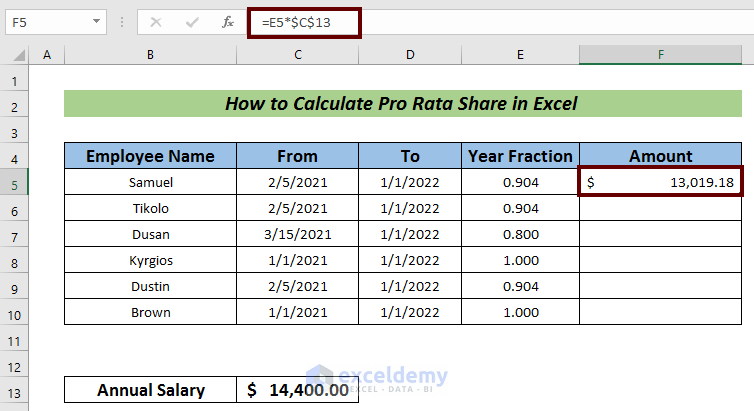Click inside the Name Box showing F5
Viewport: 754px width, 411px height.
(x=45, y=21)
